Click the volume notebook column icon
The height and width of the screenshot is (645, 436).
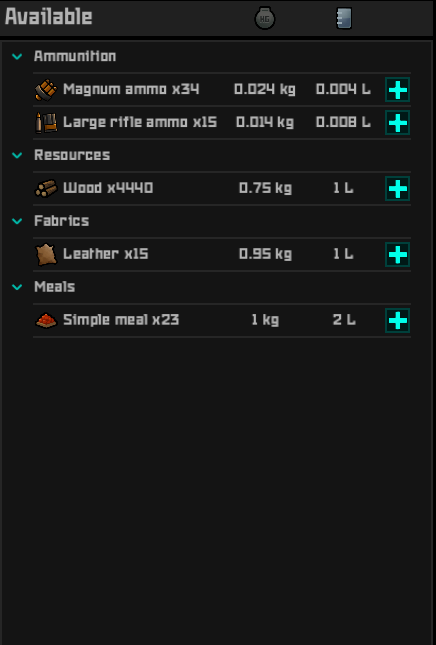pos(344,19)
